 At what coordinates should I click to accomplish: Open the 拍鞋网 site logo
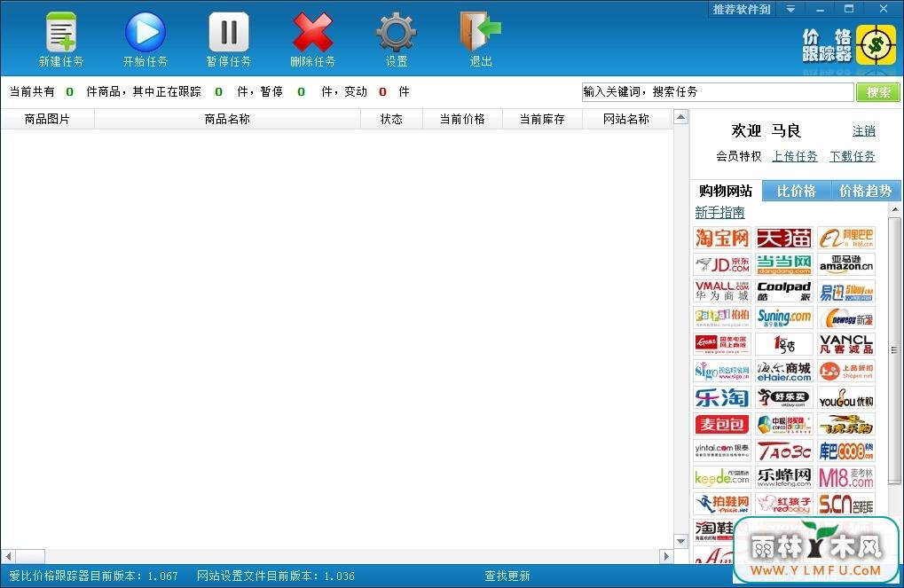click(x=722, y=504)
